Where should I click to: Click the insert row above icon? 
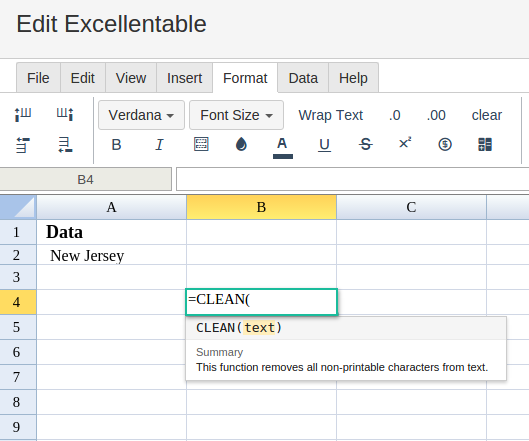tap(23, 145)
